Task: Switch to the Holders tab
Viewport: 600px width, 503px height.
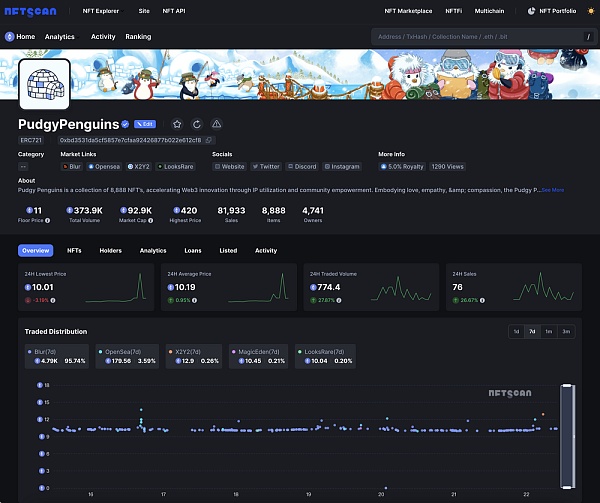Action: [110, 251]
